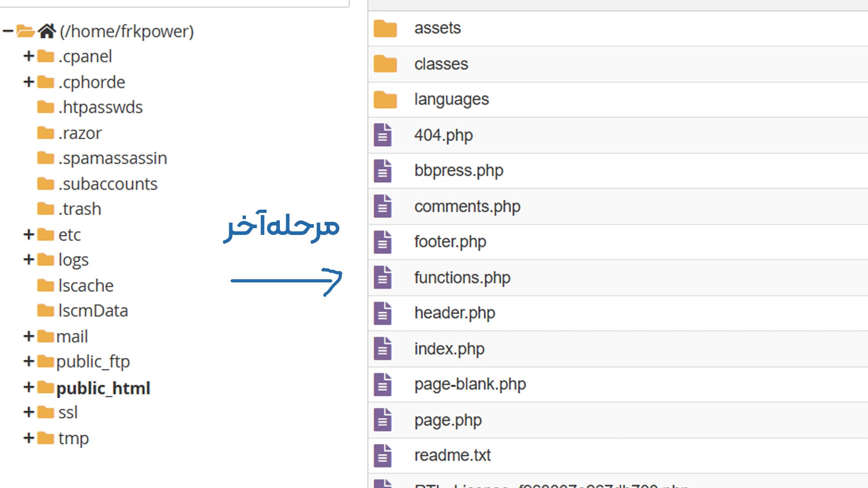Click the home icon of the root directory
The width and height of the screenshot is (868, 488).
(x=47, y=31)
